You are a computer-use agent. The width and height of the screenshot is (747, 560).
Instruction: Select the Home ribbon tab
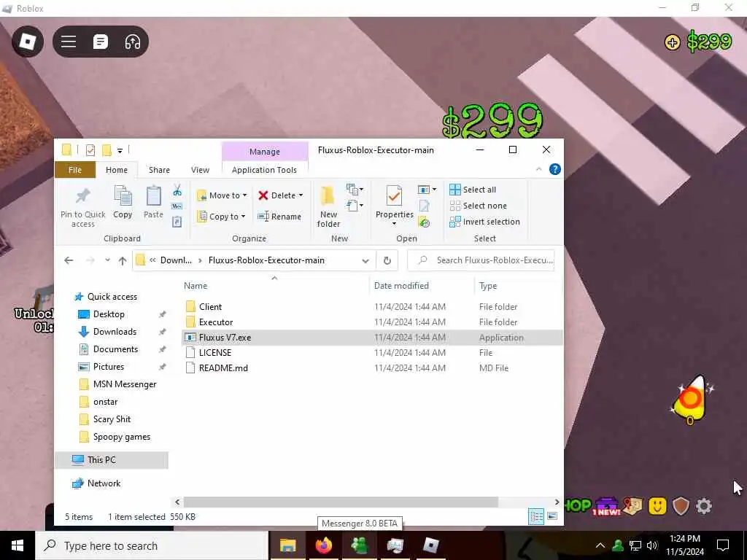click(x=116, y=170)
